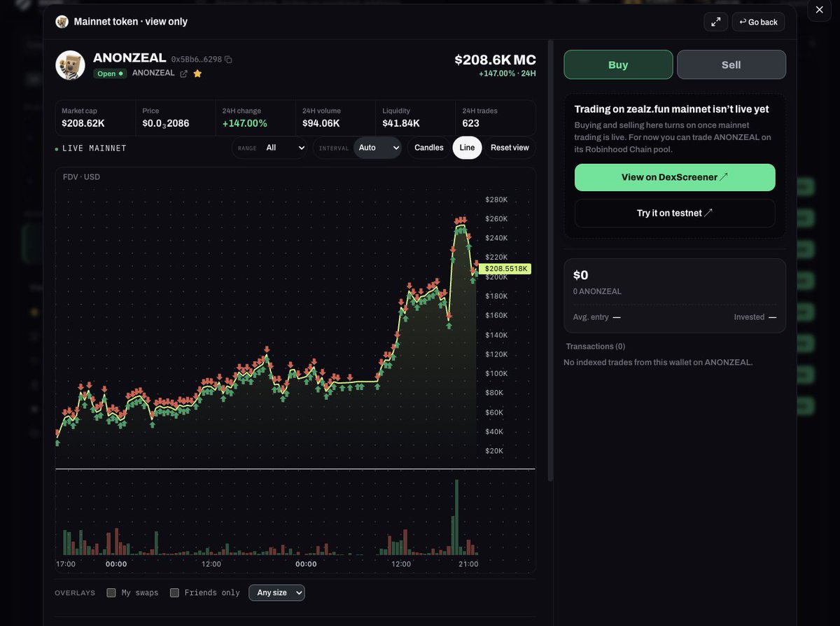This screenshot has height=626, width=840.
Task: Click the vertical scrollbar beside chart
Action: [x=550, y=260]
